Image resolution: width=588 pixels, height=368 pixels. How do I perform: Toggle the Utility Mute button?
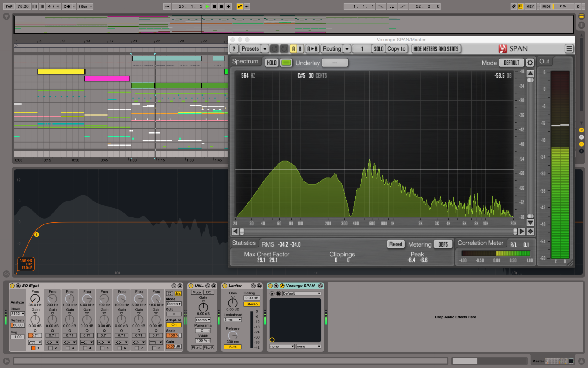196,292
